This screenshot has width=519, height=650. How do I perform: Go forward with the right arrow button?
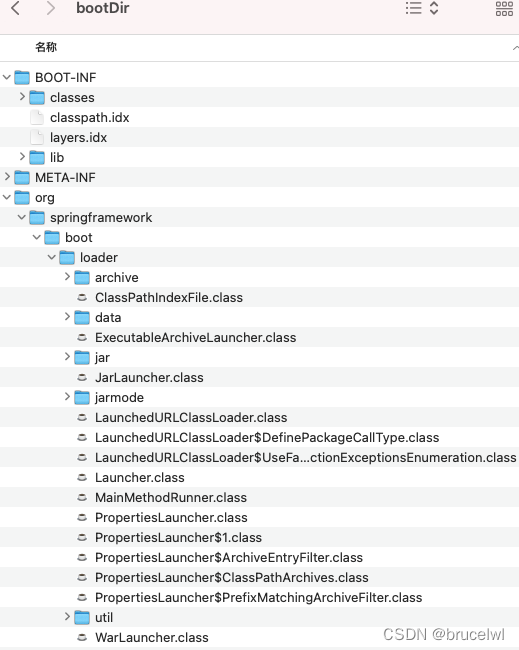point(51,8)
